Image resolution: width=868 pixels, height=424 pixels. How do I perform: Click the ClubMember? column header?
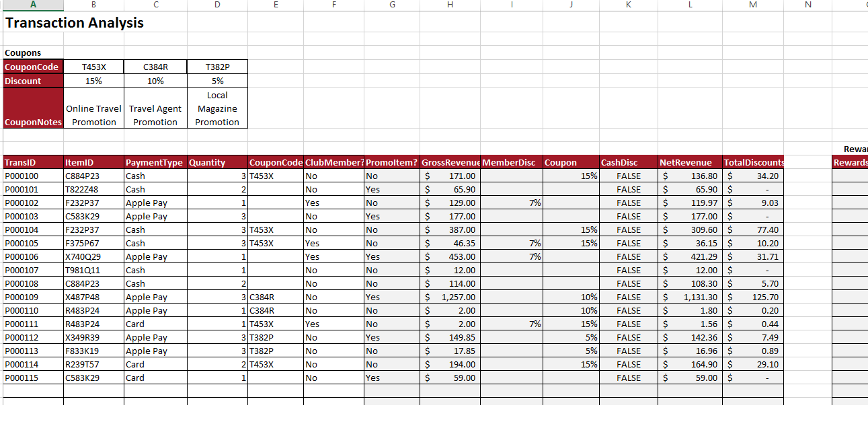[334, 162]
